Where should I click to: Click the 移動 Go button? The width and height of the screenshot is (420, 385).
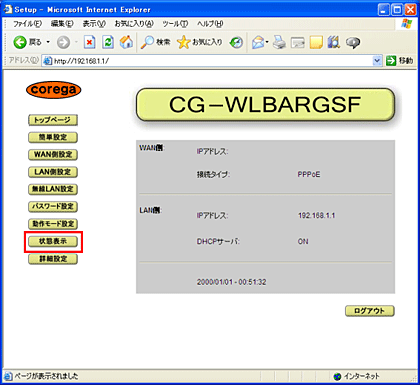coord(399,61)
